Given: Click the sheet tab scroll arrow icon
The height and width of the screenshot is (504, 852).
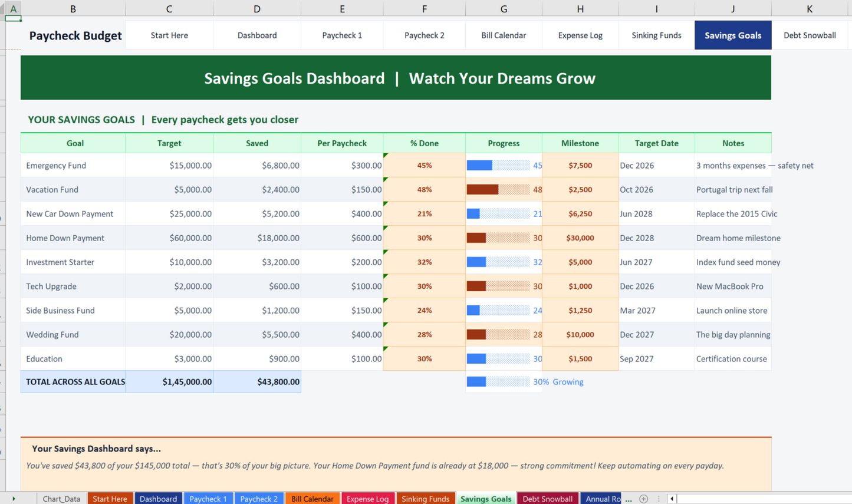Looking at the screenshot, I should (14, 499).
